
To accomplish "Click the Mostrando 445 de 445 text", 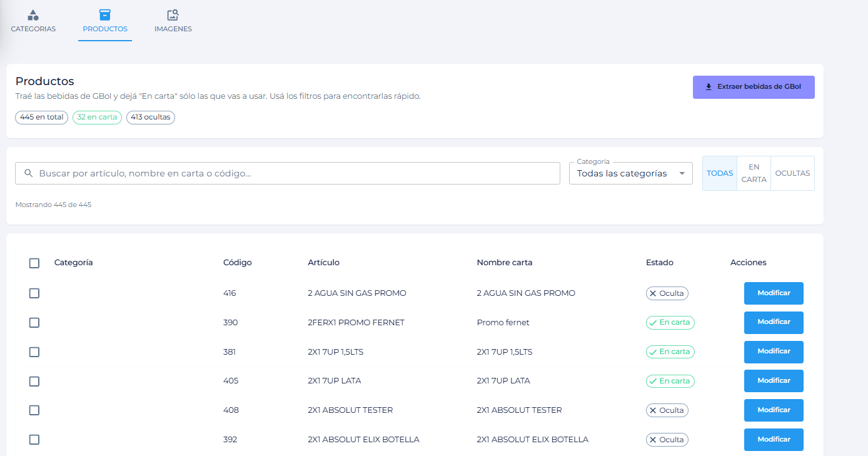I will point(53,205).
